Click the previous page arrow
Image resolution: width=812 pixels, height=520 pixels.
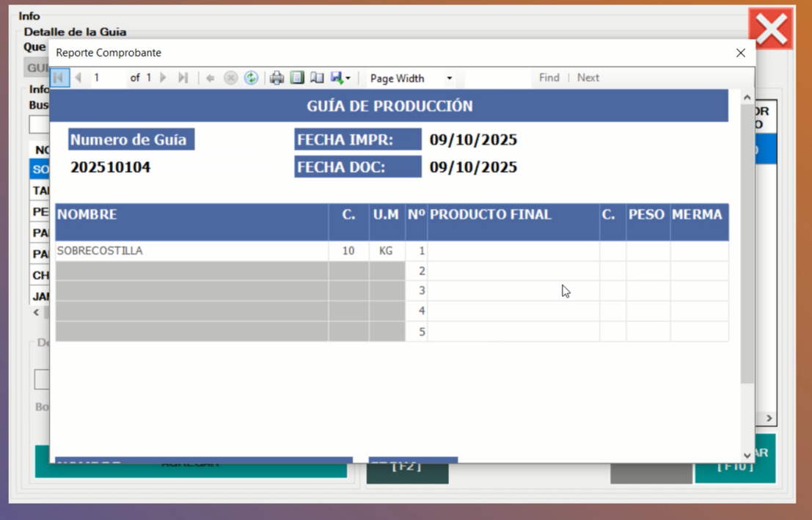(x=78, y=78)
